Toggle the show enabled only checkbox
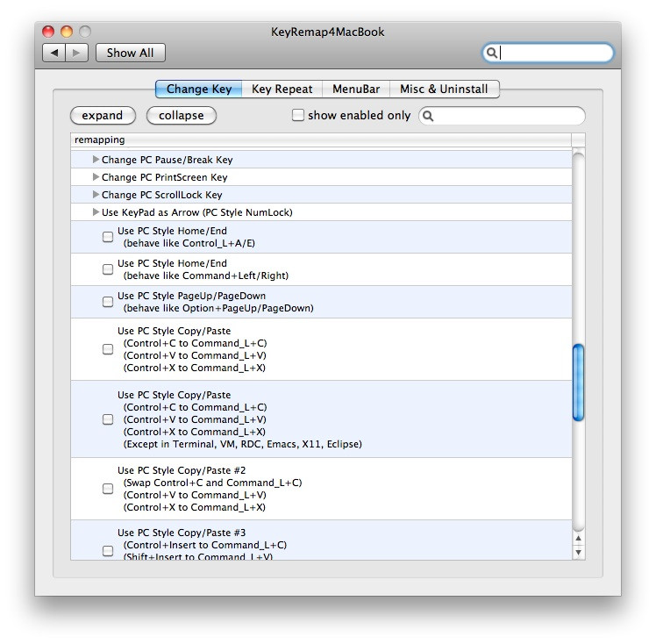Screen dimensions: 656x644 tap(297, 115)
